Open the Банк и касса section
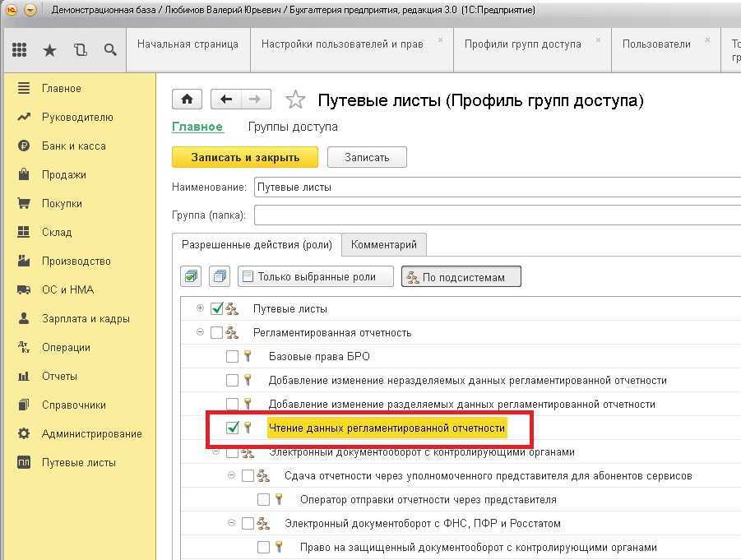This screenshot has width=741, height=560. pyautogui.click(x=74, y=146)
